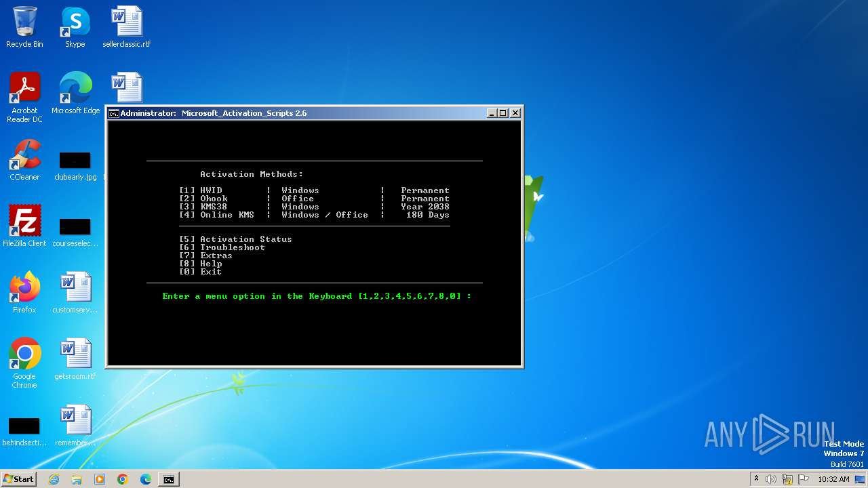Click the '[4] Online KMS' line
The width and height of the screenshot is (868, 488).
pos(315,215)
